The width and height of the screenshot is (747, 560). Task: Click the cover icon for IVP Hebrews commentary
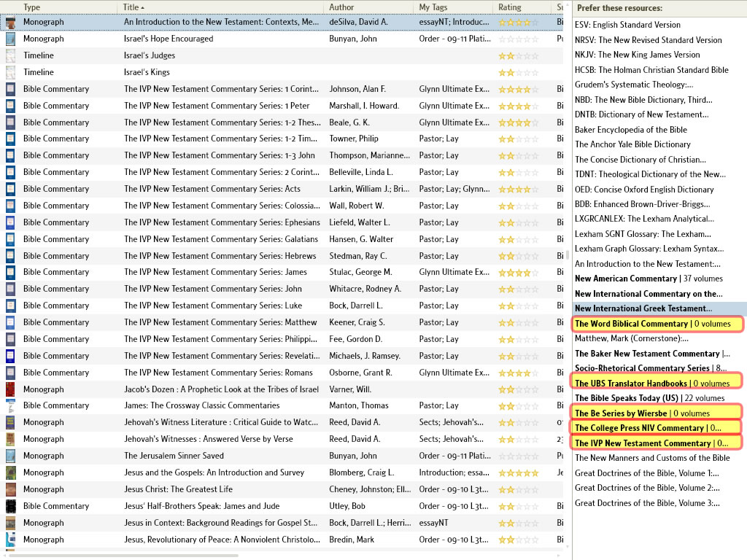tap(10, 256)
